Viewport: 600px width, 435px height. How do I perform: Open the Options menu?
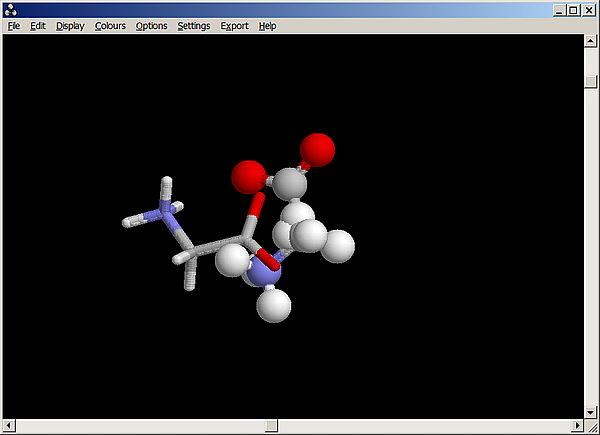(x=151, y=26)
